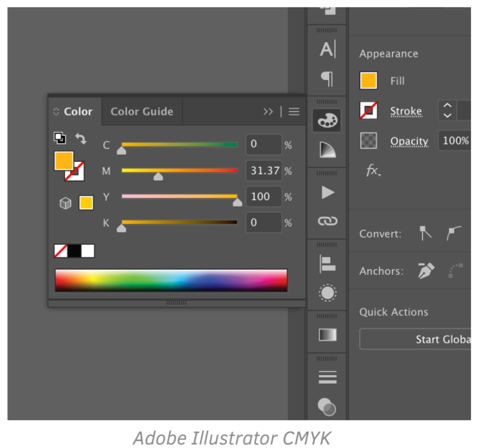Open the Align panel icon

[x=327, y=263]
